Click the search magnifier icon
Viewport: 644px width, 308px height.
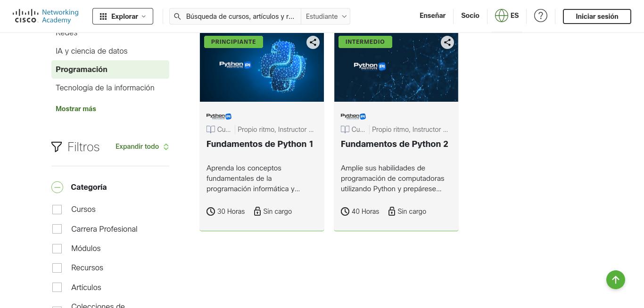click(177, 16)
